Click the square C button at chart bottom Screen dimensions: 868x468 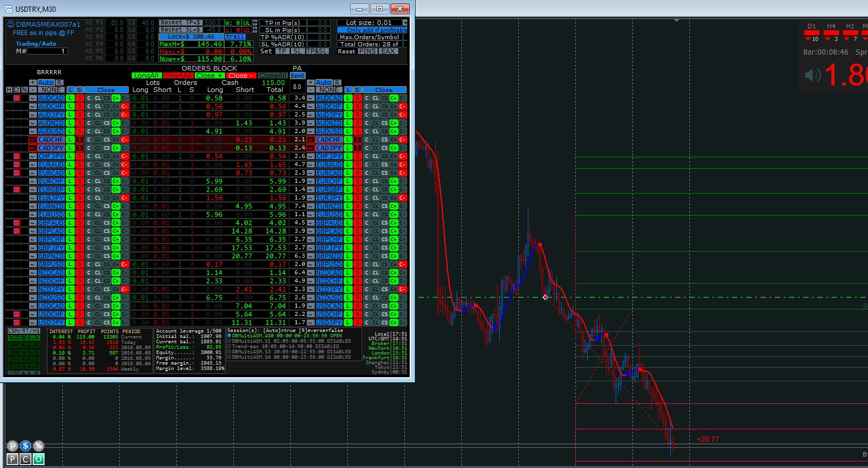point(26,459)
